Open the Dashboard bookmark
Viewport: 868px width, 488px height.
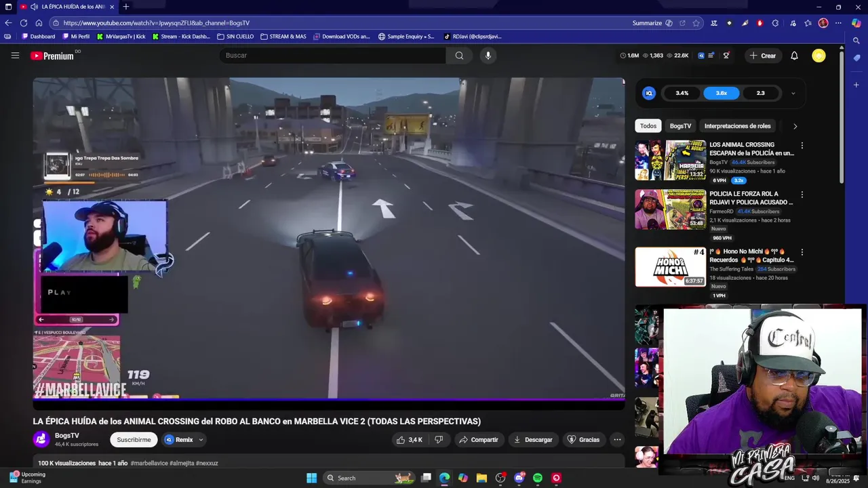click(39, 37)
